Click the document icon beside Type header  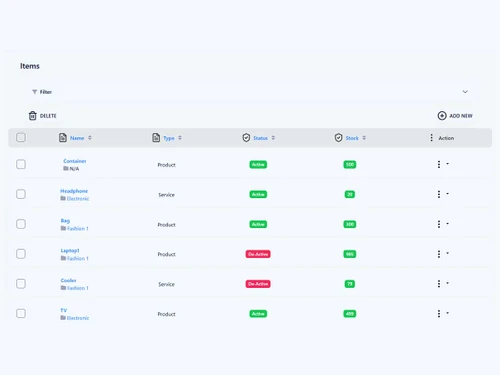(156, 137)
